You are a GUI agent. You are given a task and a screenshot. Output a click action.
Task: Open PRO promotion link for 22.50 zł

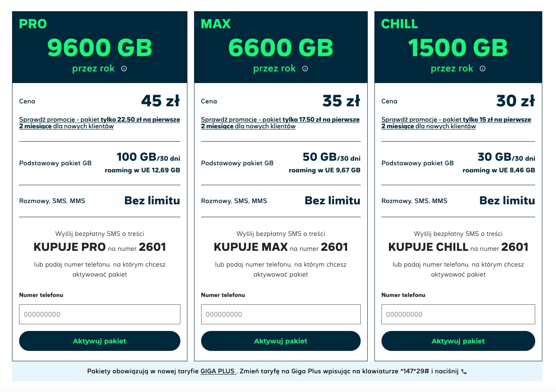tap(100, 123)
